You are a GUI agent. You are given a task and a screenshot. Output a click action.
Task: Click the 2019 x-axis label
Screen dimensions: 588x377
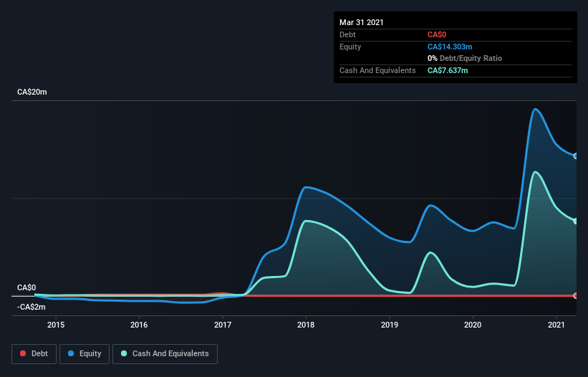coord(390,325)
